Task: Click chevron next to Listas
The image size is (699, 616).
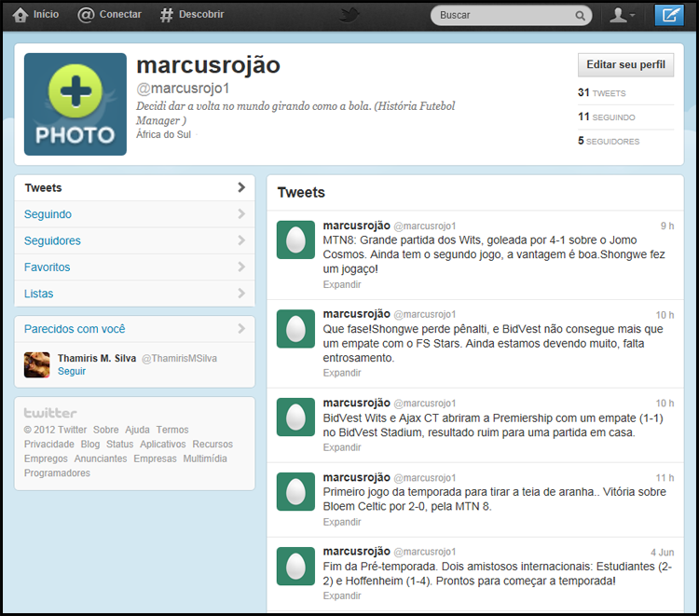Action: pyautogui.click(x=241, y=293)
